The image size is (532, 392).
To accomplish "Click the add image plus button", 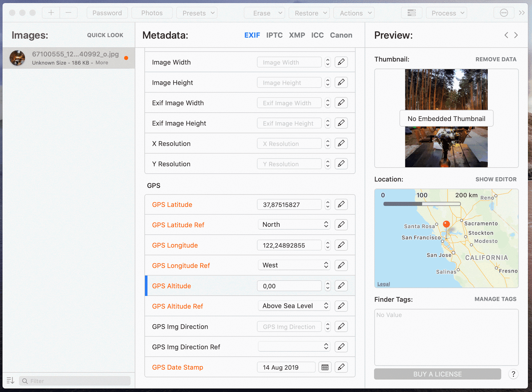I will pyautogui.click(x=51, y=13).
